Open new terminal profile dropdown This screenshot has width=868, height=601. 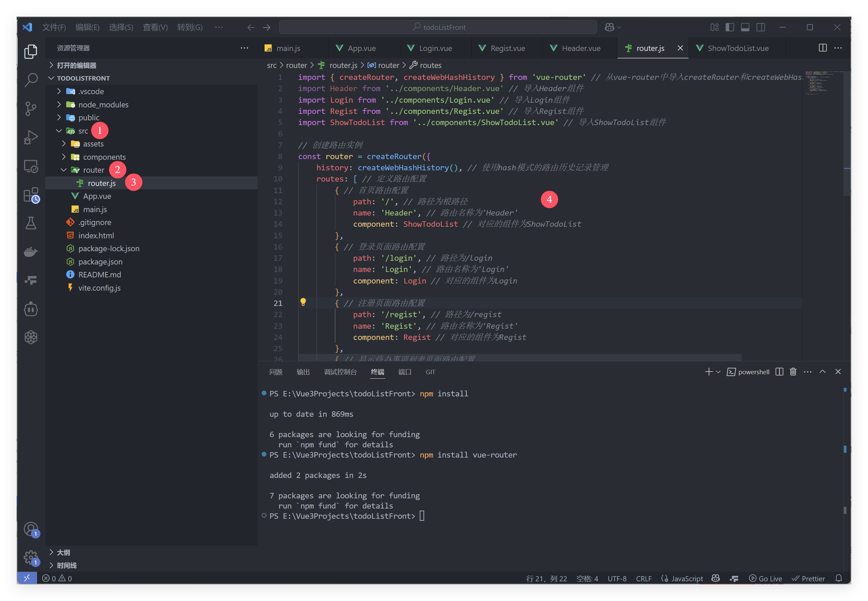(x=718, y=372)
